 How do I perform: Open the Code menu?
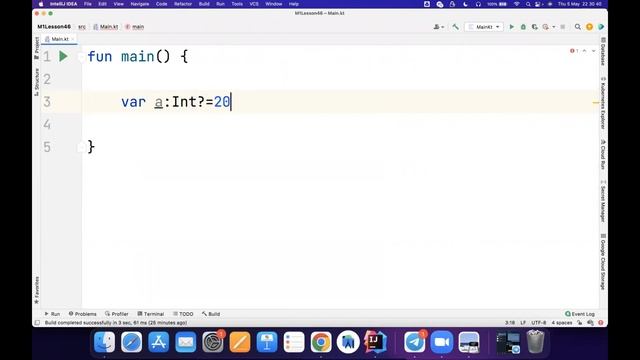tap(162, 4)
